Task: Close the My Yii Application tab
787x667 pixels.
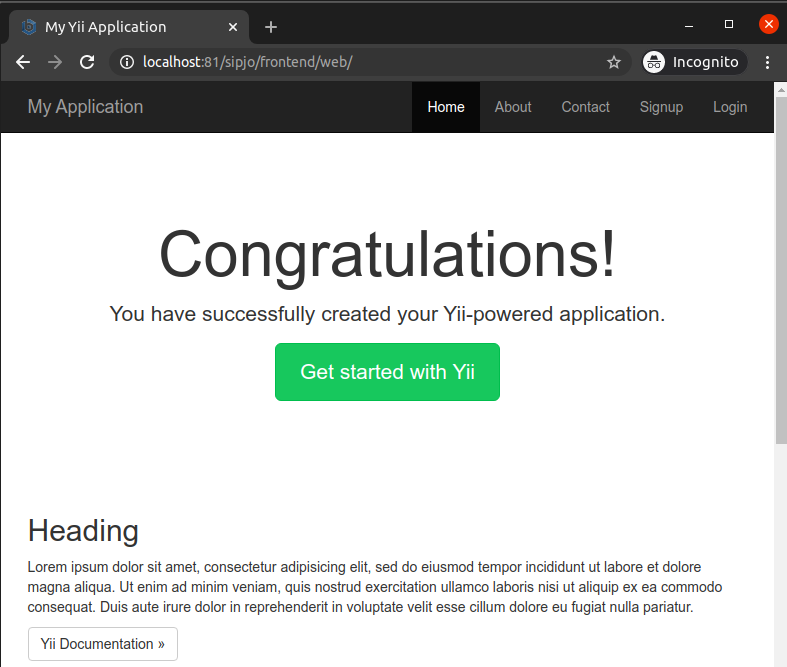Action: tap(233, 27)
